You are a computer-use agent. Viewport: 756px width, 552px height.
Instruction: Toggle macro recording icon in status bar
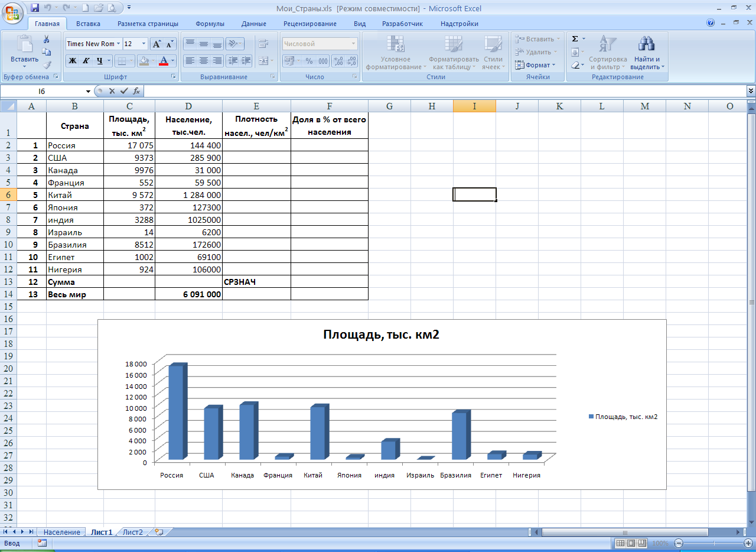coord(42,543)
